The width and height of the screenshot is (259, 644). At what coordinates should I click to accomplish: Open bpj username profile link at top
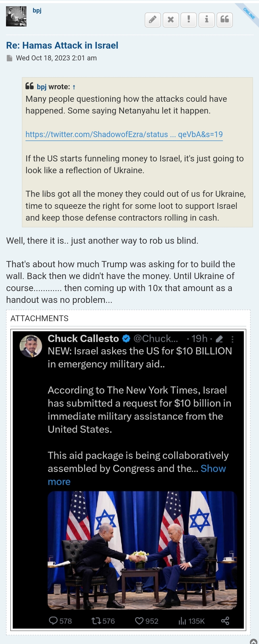pos(37,11)
